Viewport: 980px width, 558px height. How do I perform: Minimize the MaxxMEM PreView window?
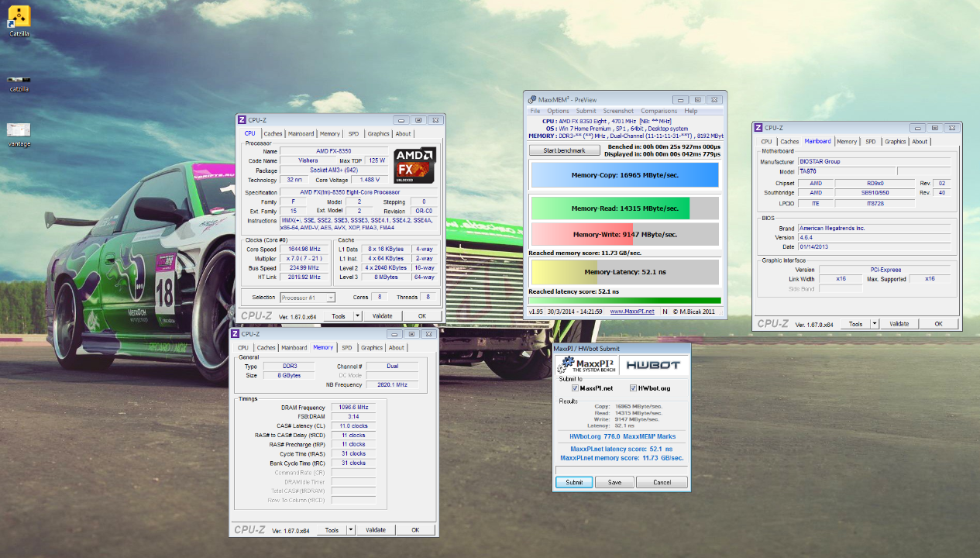point(679,99)
